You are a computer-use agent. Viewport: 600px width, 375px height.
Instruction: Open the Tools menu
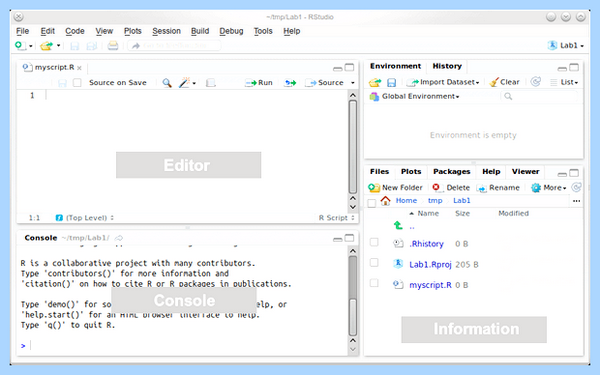(263, 31)
